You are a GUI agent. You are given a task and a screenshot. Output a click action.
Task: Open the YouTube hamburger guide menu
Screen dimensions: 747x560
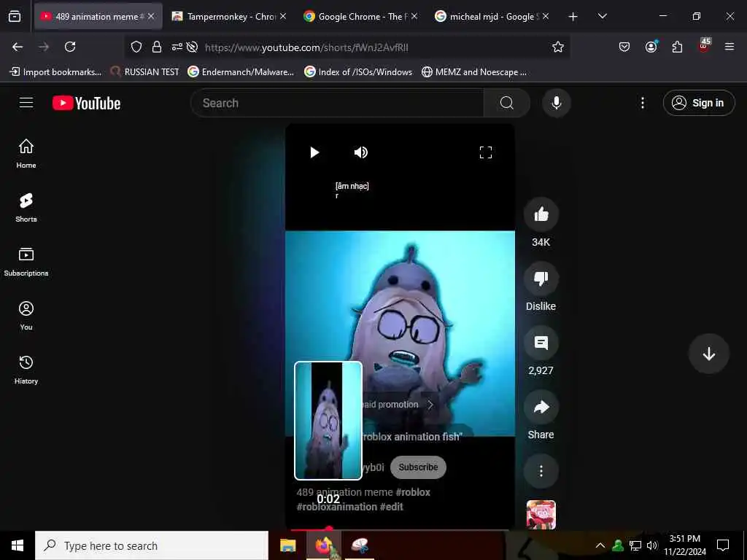(26, 103)
